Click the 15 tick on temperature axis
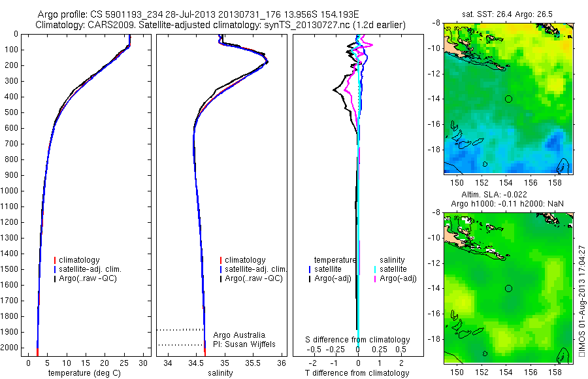The width and height of the screenshot is (588, 379). click(x=86, y=363)
